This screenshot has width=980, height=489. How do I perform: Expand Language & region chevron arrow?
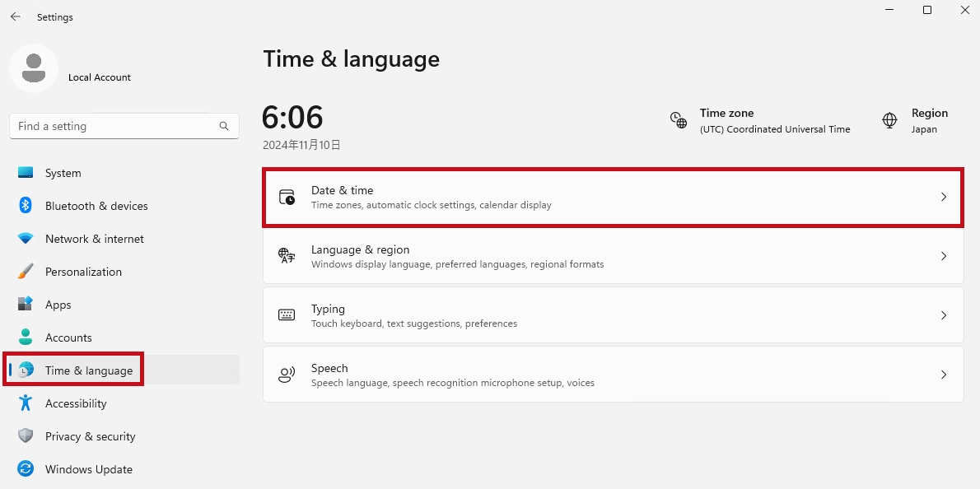point(944,256)
